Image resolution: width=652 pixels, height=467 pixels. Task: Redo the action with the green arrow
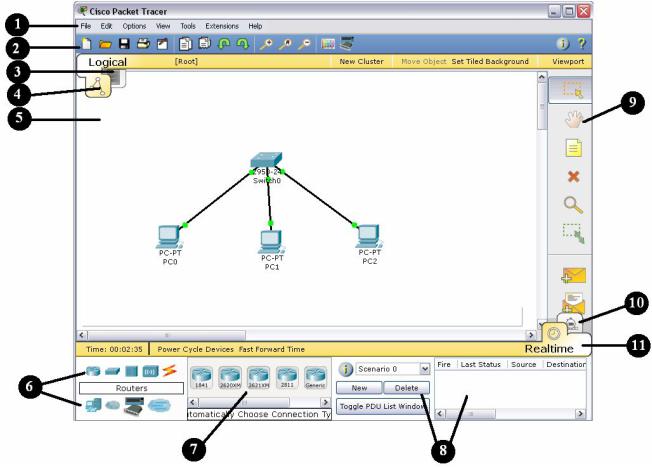pos(242,44)
